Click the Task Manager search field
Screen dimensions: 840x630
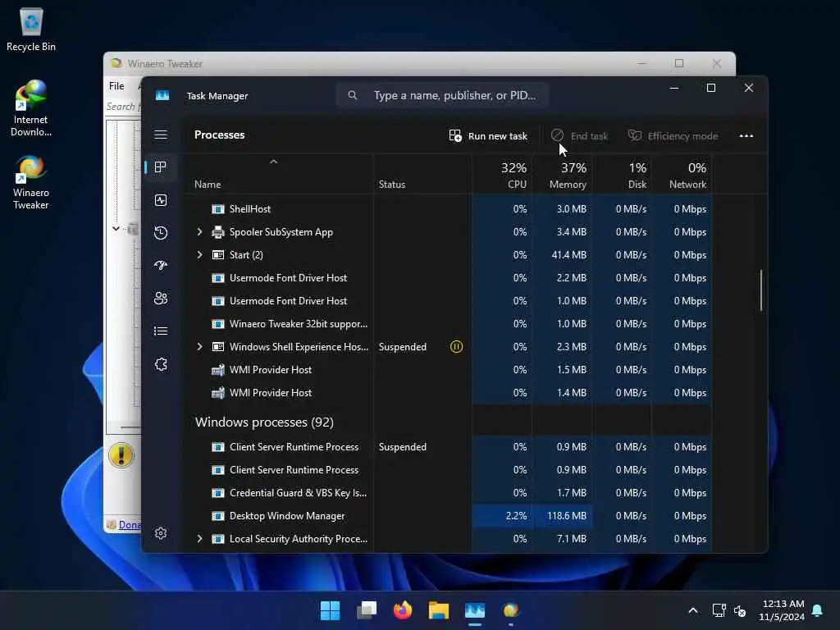(442, 95)
